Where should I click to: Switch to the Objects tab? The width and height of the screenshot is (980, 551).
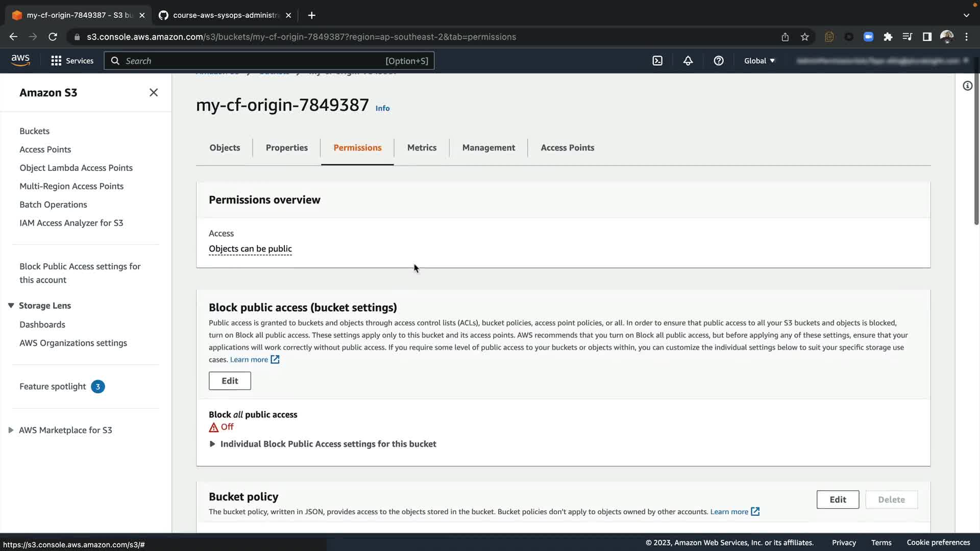(225, 147)
